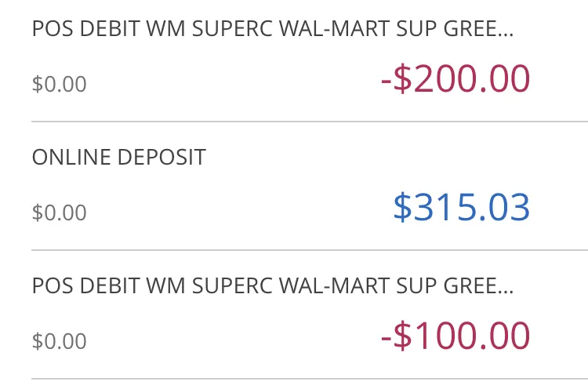
Task: Click the word ONLINE in the deposit row
Action: (71, 157)
